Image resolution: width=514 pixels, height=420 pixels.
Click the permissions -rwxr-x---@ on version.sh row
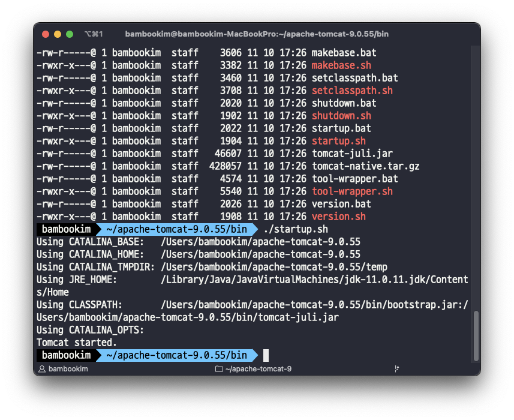tap(66, 217)
